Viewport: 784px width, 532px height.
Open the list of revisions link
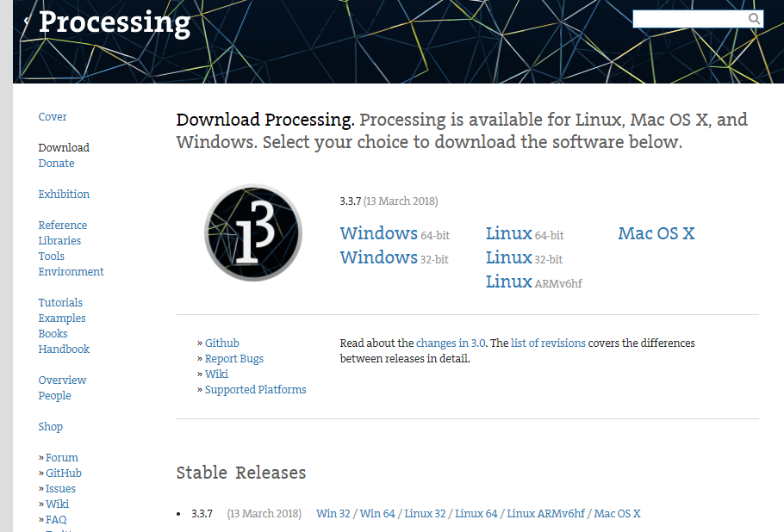tap(548, 343)
